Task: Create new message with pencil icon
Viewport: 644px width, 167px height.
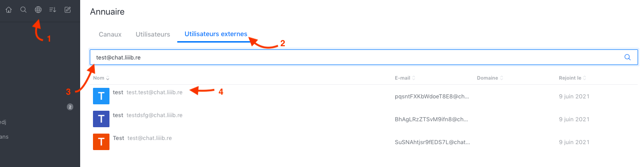Action: (68, 10)
